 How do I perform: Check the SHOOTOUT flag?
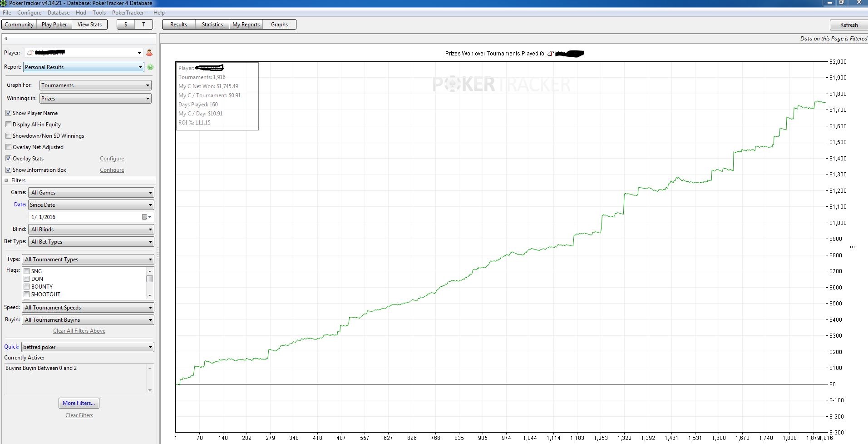27,294
